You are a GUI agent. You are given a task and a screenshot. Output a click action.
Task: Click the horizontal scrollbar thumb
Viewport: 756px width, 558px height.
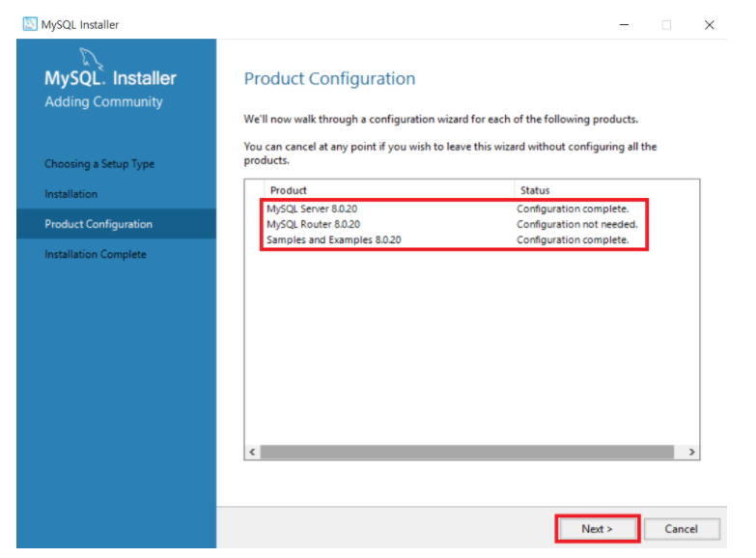pos(467,452)
